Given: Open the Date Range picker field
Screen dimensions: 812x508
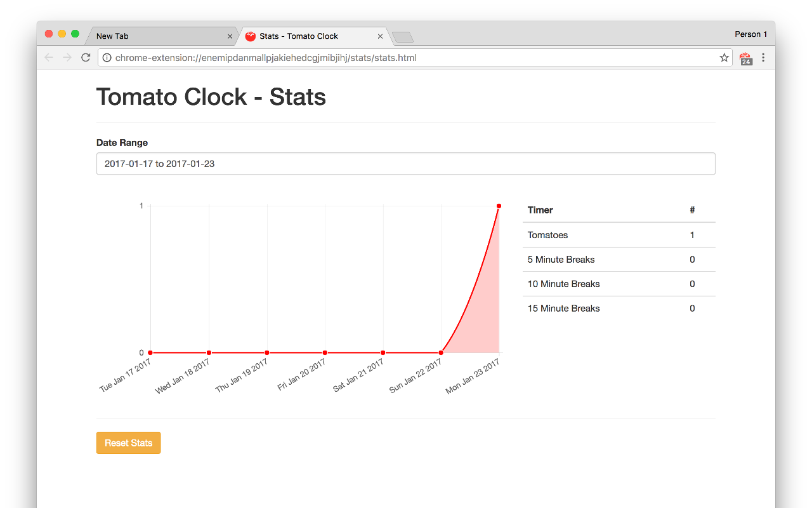Looking at the screenshot, I should click(406, 164).
